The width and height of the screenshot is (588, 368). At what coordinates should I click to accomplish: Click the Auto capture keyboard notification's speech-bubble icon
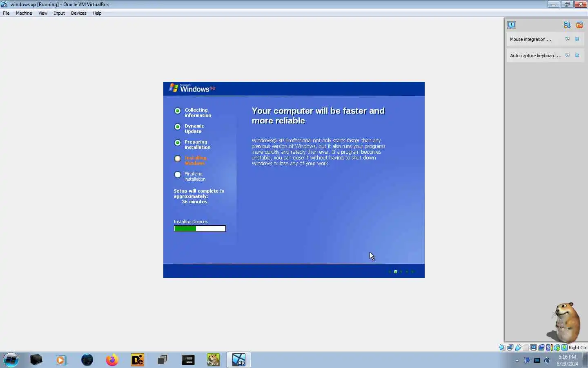[568, 55]
